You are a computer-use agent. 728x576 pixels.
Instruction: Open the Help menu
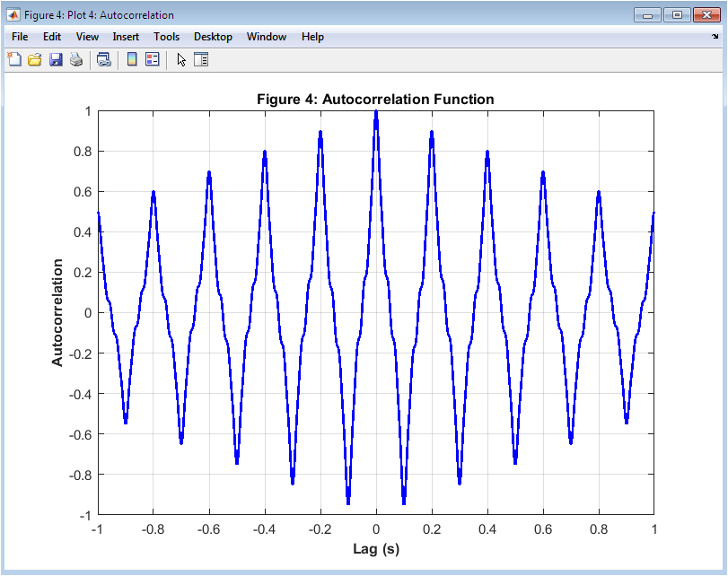[x=312, y=37]
